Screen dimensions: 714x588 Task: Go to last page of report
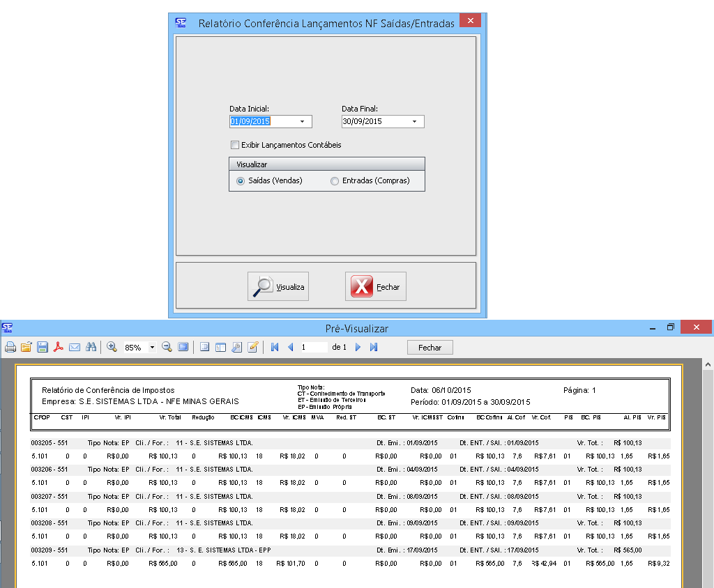coord(374,347)
